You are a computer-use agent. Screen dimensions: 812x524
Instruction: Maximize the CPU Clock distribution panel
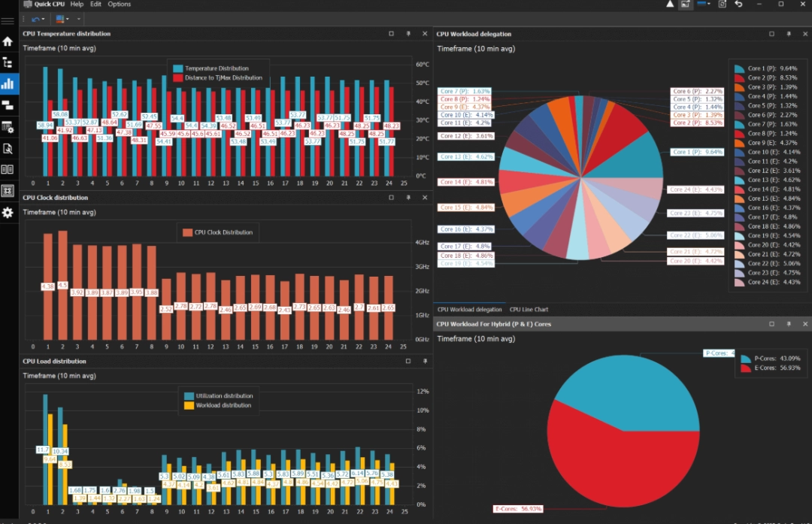(x=391, y=198)
